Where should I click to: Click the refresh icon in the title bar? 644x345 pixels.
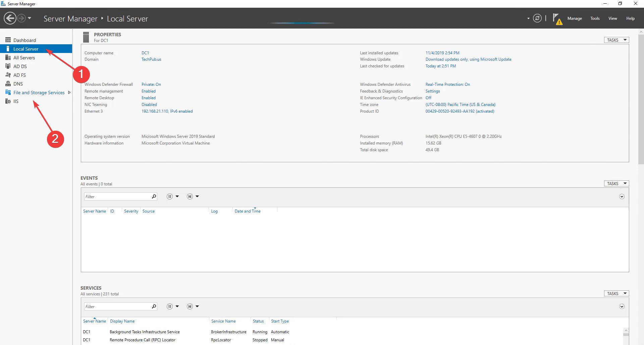(x=537, y=18)
